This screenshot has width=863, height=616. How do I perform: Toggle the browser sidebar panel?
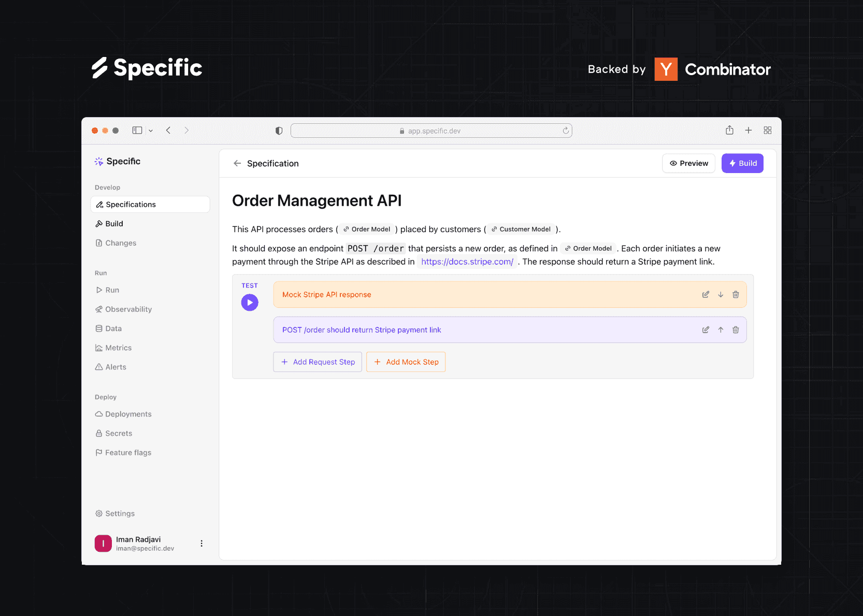[137, 130]
